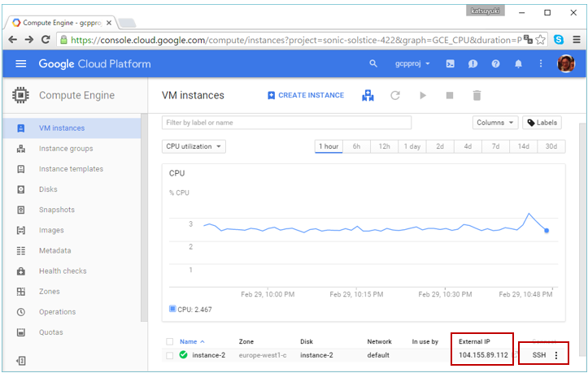588x373 pixels.
Task: Select the 1 hour range tab
Action: coord(329,146)
